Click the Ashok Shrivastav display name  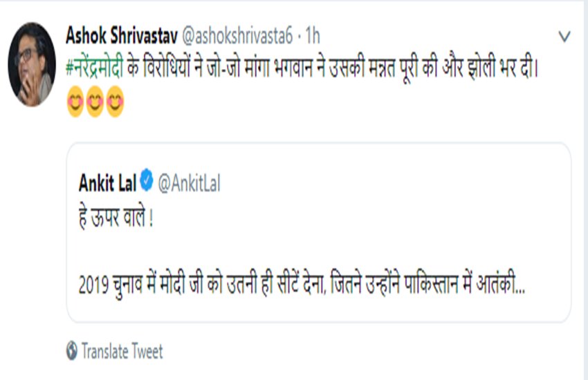pos(121,36)
